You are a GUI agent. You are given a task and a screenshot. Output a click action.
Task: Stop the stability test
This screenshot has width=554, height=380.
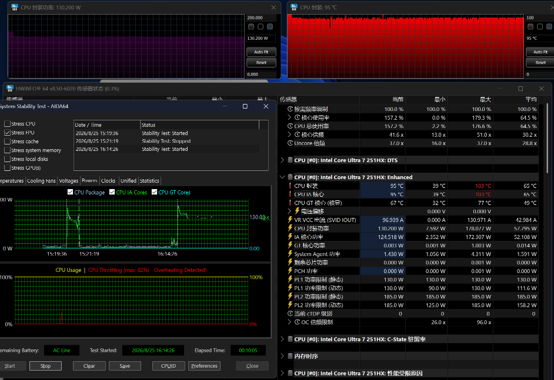[x=46, y=366]
